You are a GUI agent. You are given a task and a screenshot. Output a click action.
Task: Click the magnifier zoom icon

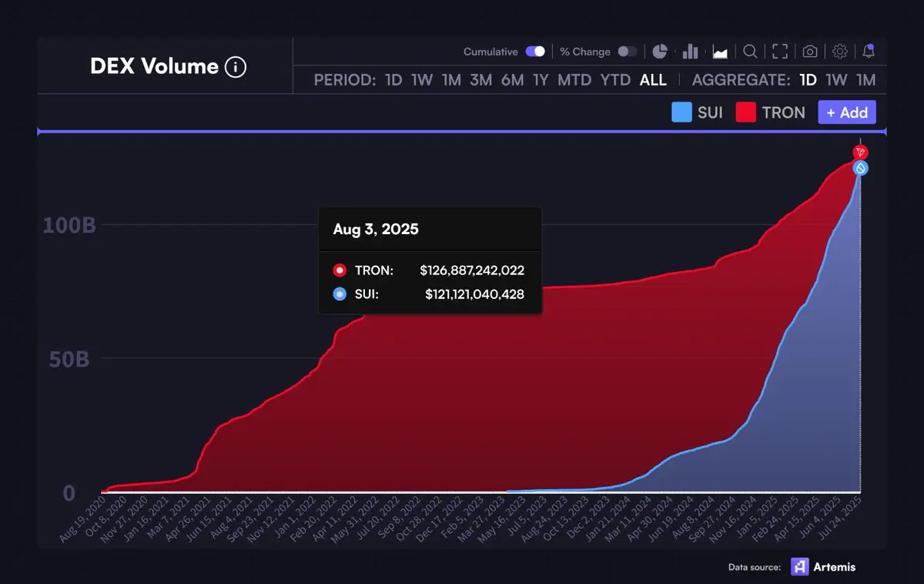(750, 52)
